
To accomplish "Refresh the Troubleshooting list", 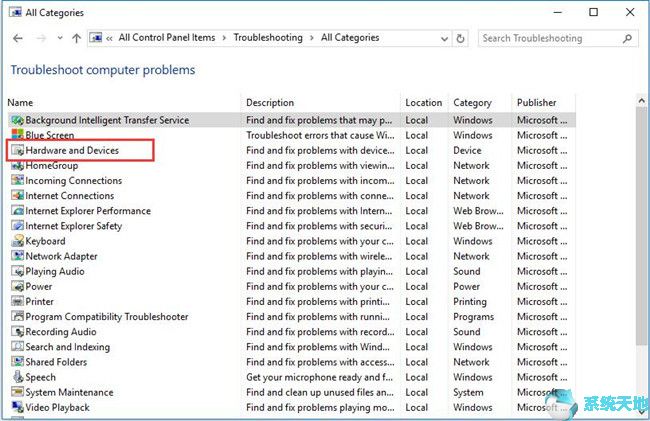I will click(460, 39).
